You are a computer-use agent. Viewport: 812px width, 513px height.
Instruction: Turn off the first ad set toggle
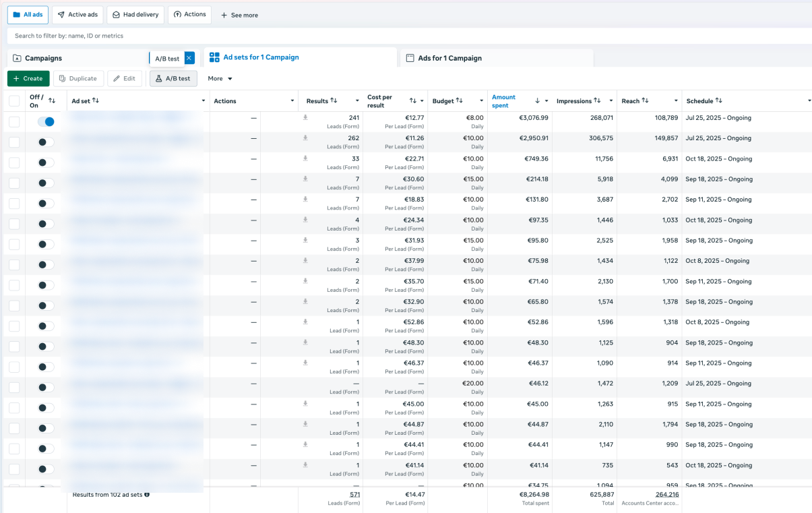(46, 121)
